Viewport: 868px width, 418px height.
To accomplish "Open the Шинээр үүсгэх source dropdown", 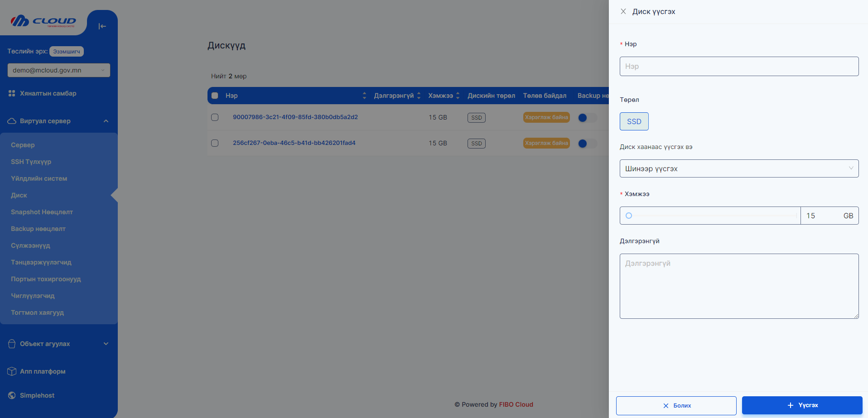I will 738,168.
